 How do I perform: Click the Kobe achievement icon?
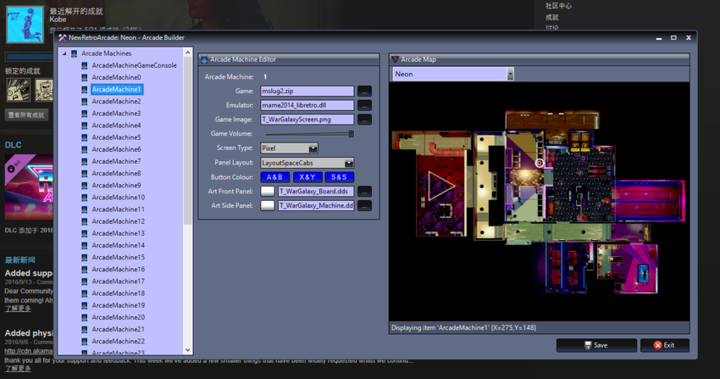tap(25, 24)
